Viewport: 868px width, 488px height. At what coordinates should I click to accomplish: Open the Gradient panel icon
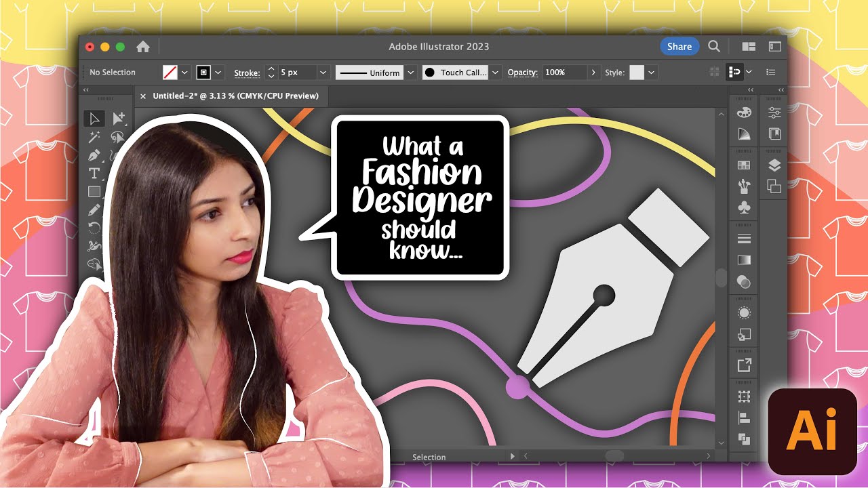744,260
